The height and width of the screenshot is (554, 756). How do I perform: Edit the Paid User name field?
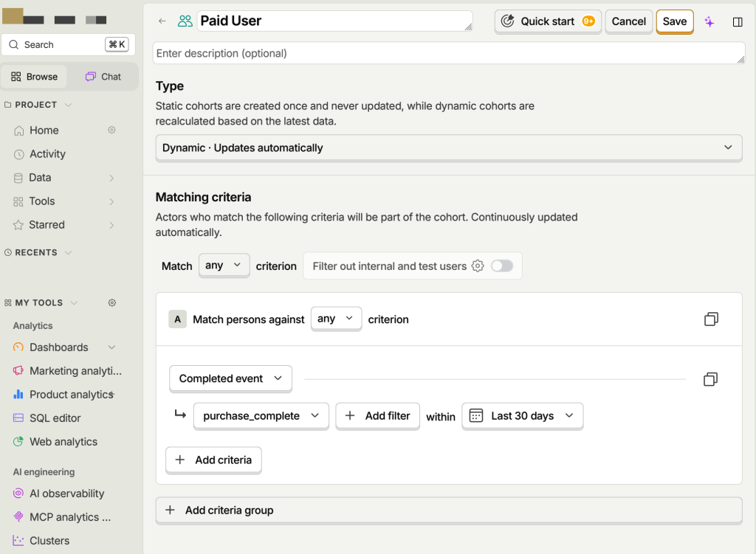click(334, 21)
